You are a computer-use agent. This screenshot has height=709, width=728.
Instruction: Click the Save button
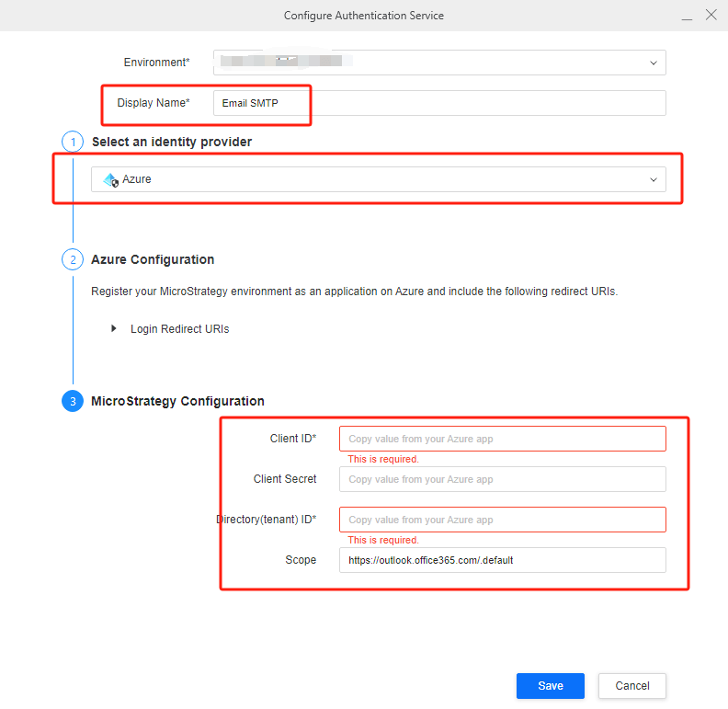point(551,685)
